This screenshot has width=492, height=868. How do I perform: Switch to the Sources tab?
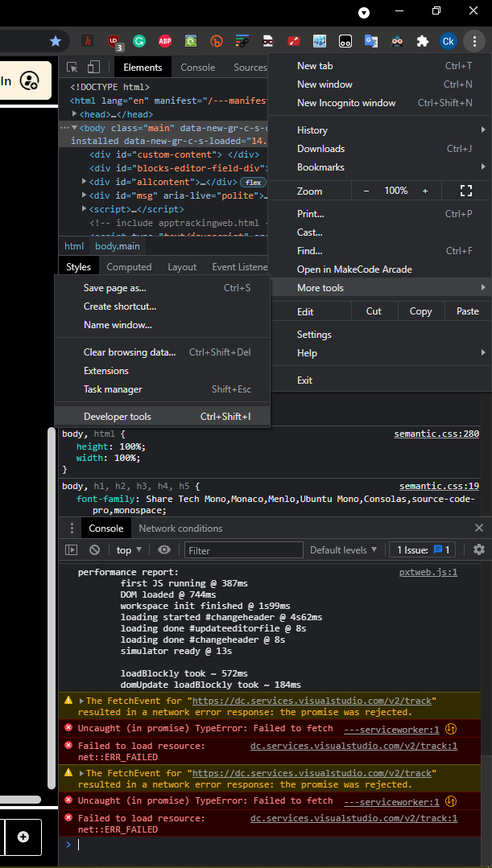(250, 67)
